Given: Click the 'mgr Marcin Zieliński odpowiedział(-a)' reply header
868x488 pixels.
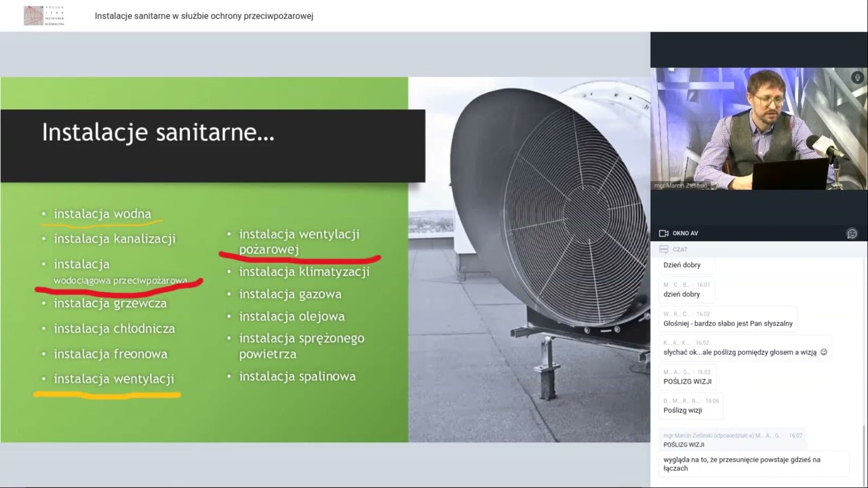Looking at the screenshot, I should [722, 436].
